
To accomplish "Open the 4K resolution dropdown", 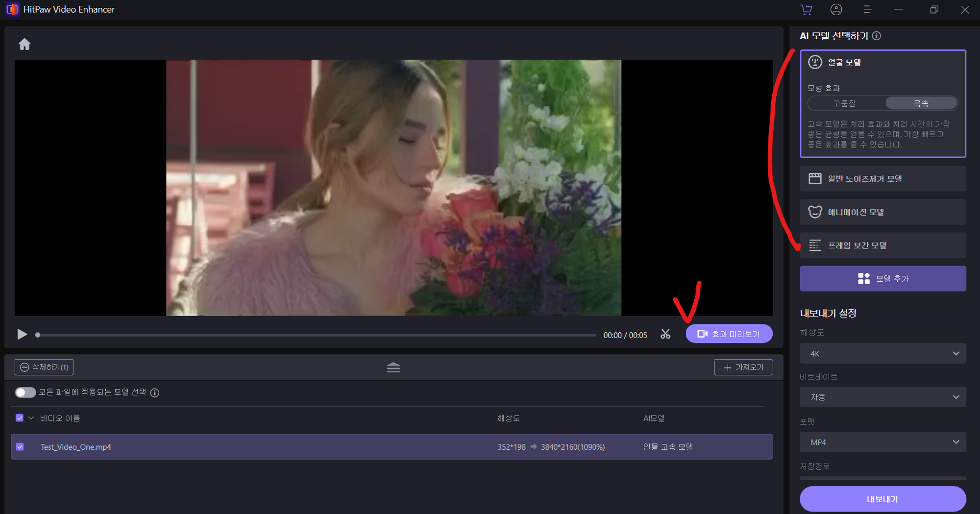I will pyautogui.click(x=883, y=353).
